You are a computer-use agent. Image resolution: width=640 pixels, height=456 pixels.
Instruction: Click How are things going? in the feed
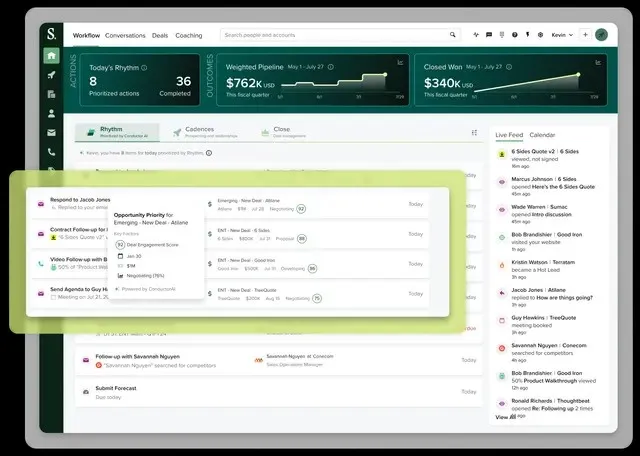[564, 298]
